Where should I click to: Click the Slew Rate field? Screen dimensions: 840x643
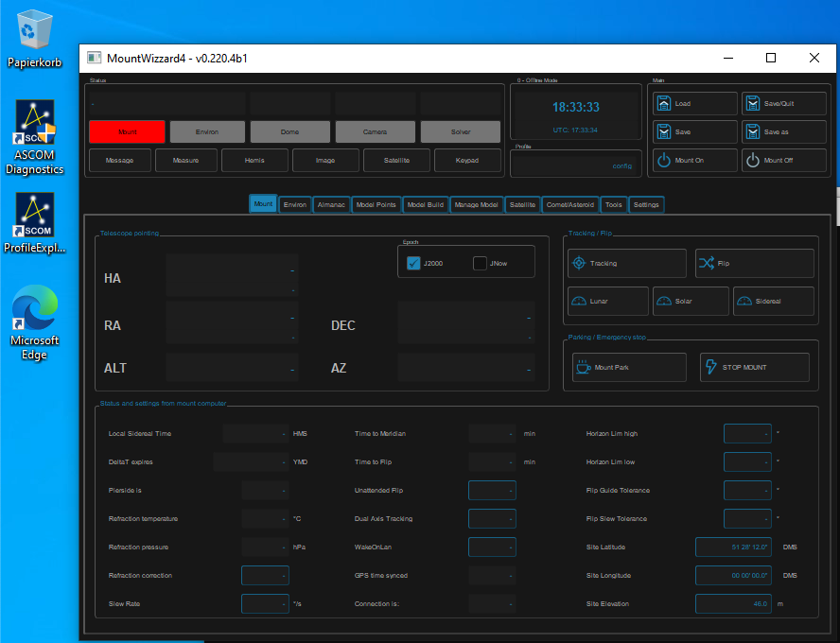(265, 604)
